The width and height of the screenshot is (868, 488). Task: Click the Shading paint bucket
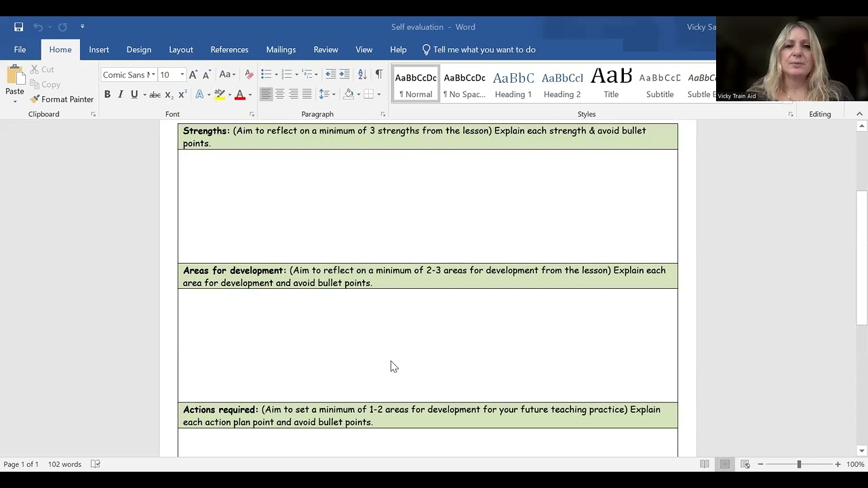coord(349,94)
